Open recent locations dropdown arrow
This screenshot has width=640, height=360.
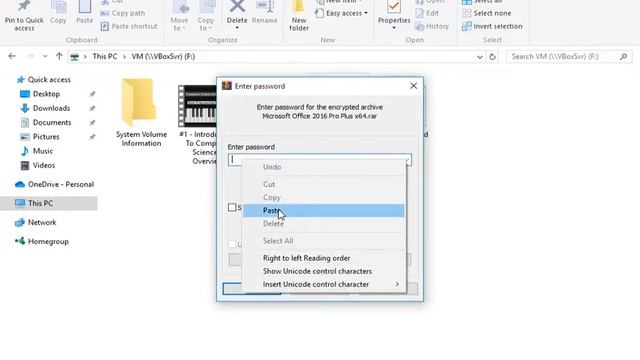pos(45,56)
